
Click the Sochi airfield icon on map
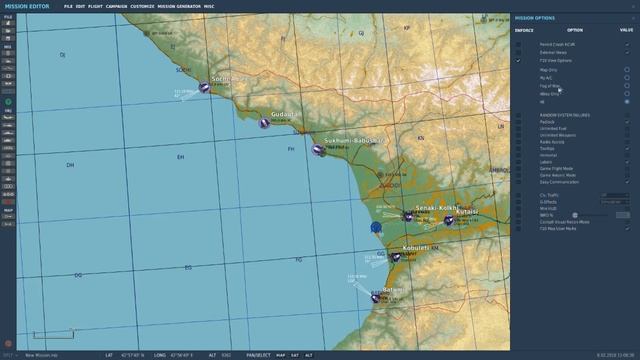click(204, 87)
